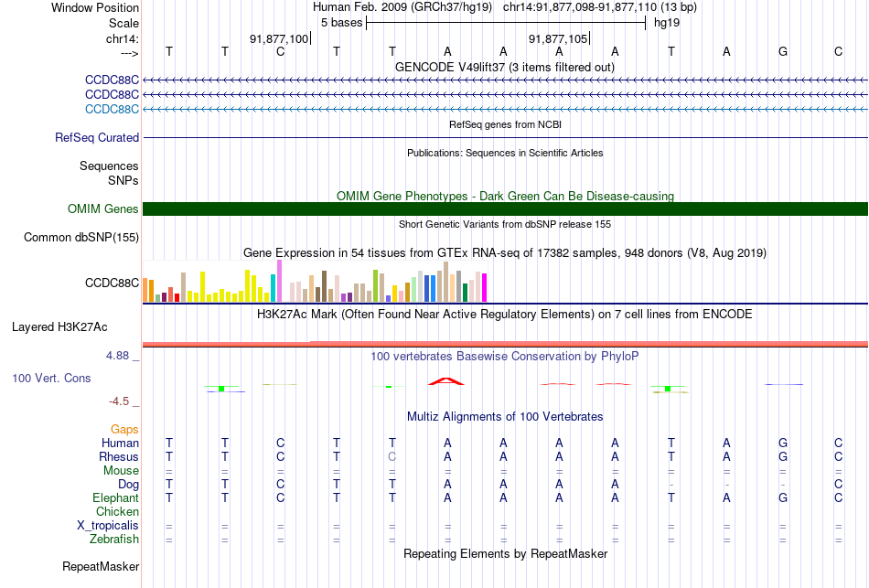This screenshot has width=869, height=588.
Task: Click the GTEx Gene Expression track title
Action: (x=505, y=252)
